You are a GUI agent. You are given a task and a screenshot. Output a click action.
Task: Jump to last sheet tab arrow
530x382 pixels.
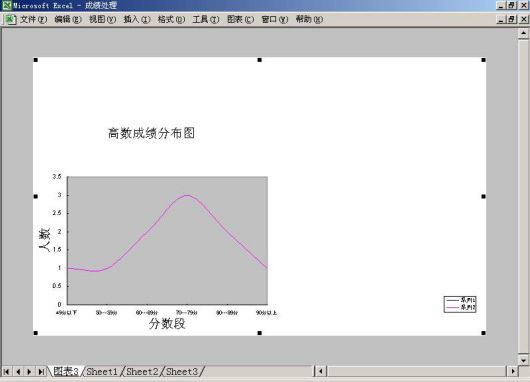click(41, 372)
